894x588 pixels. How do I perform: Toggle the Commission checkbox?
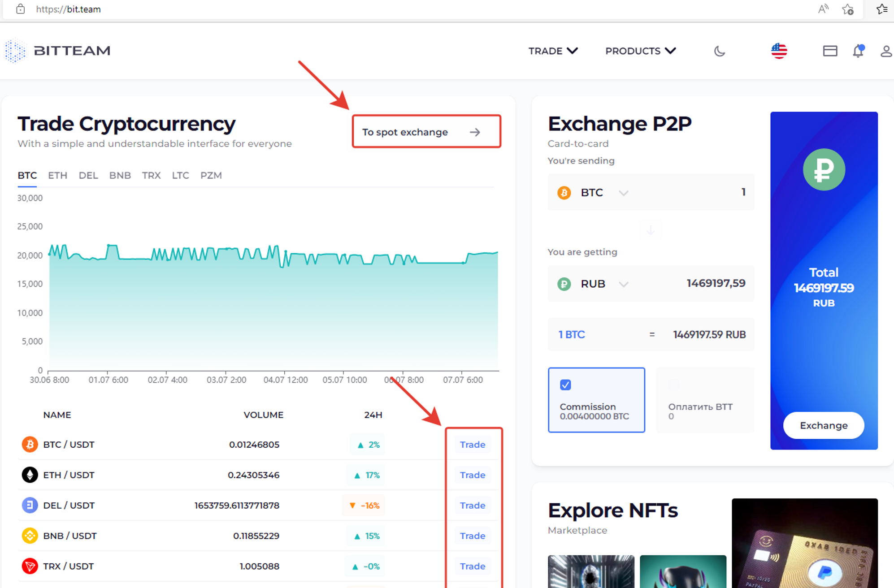click(565, 385)
